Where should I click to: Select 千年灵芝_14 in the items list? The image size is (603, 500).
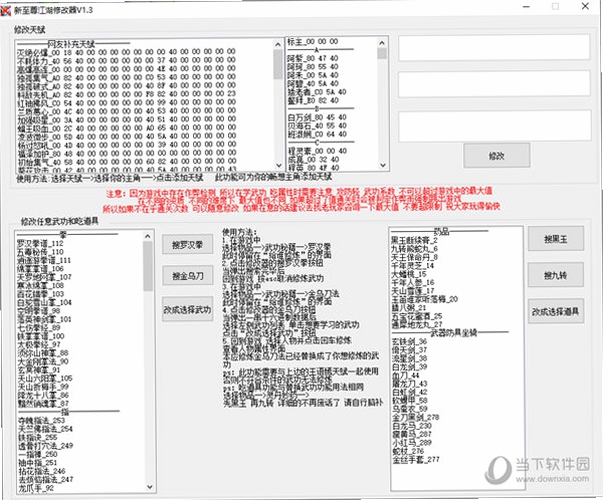coord(412,265)
